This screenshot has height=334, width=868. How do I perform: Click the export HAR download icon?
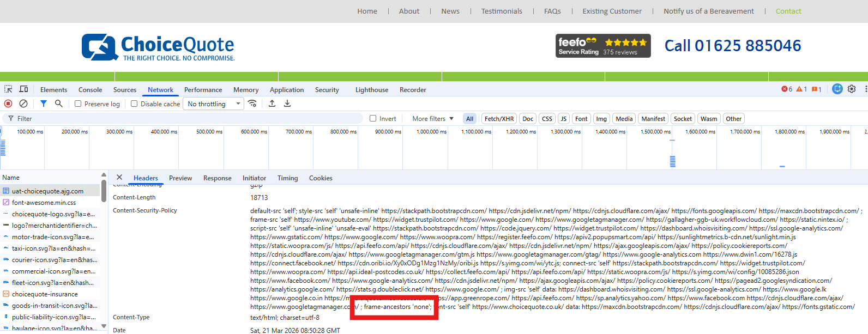click(x=287, y=104)
